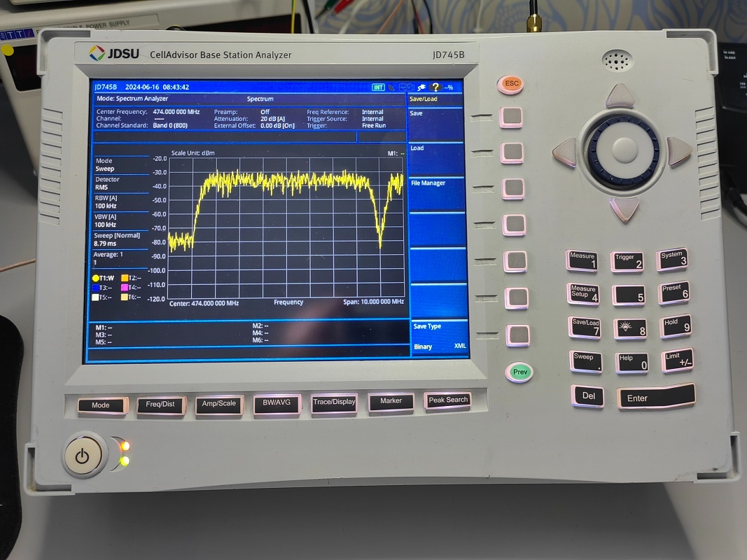The width and height of the screenshot is (747, 560).
Task: Click the Trigger 2 keypad key
Action: point(627,261)
